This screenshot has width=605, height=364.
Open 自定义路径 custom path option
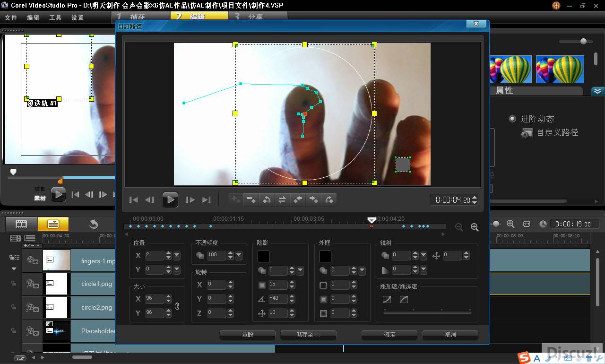pos(549,133)
